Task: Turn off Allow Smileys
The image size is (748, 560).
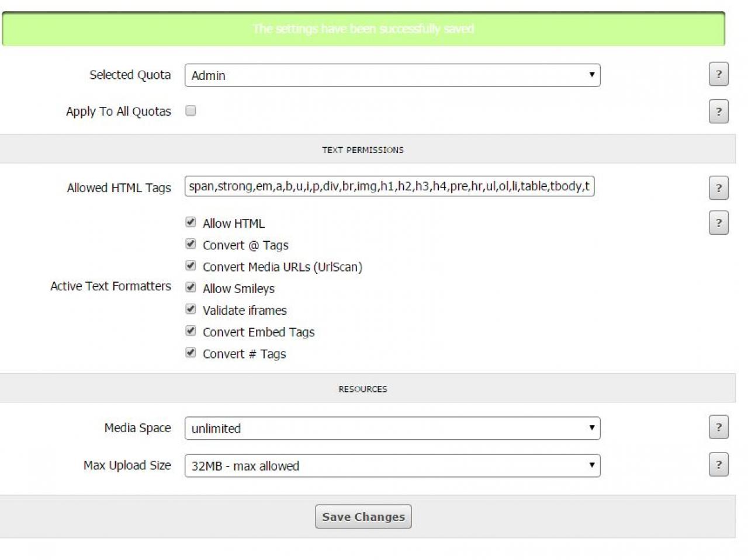Action: point(191,287)
